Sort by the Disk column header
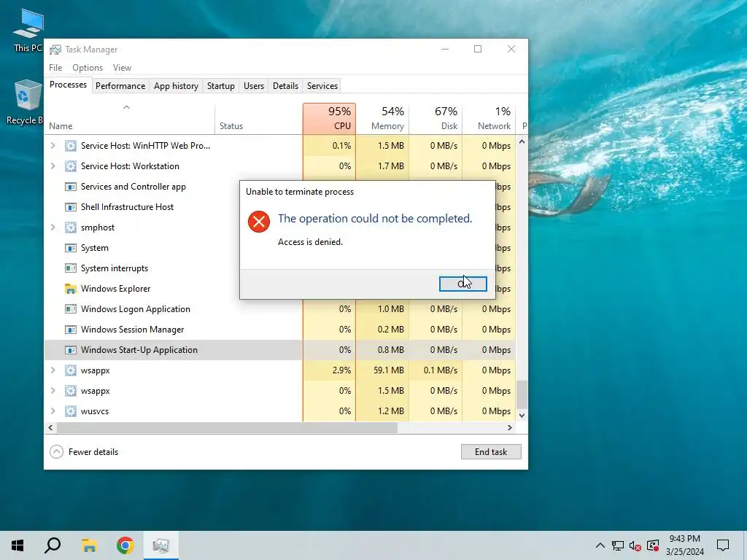 (436, 119)
